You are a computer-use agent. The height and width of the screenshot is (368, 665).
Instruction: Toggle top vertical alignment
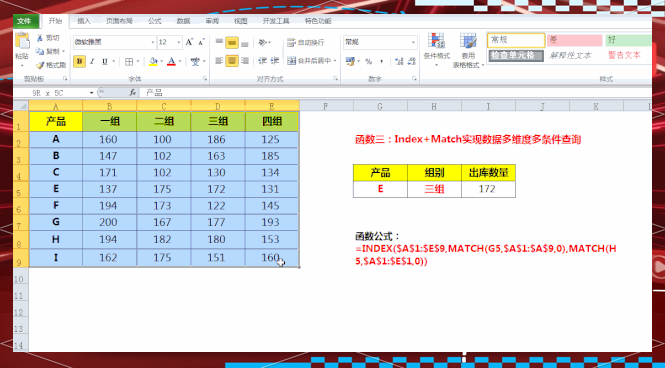coord(219,42)
